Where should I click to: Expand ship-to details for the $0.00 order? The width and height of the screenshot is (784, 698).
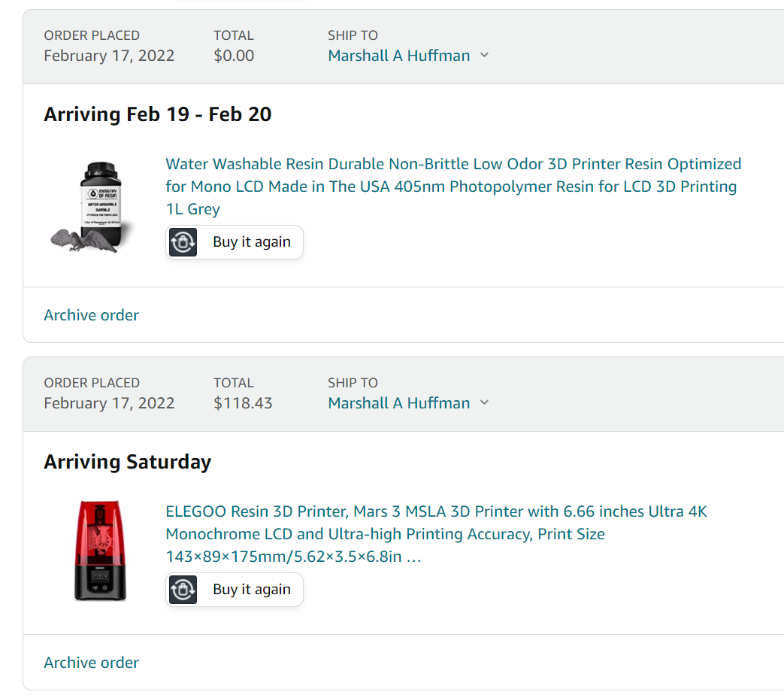pos(484,55)
